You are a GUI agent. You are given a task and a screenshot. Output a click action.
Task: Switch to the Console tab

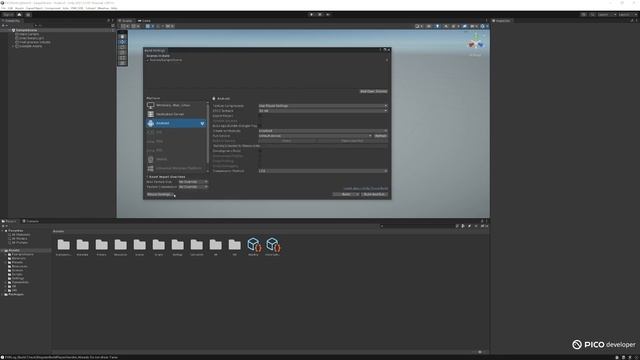[31, 221]
